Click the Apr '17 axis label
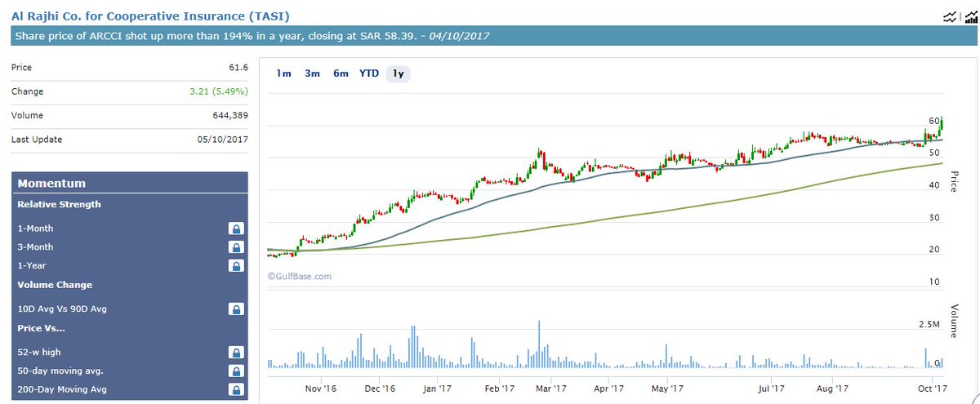The height and width of the screenshot is (404, 980). (x=609, y=389)
